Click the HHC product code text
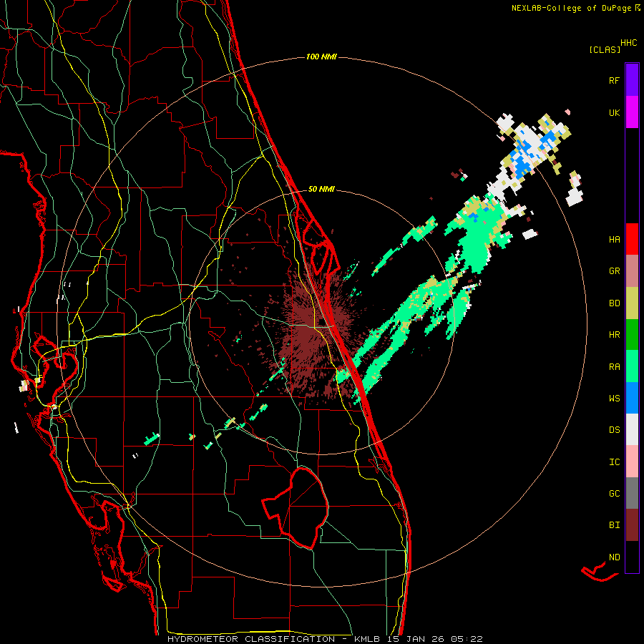This screenshot has height=644, width=644. [x=628, y=43]
